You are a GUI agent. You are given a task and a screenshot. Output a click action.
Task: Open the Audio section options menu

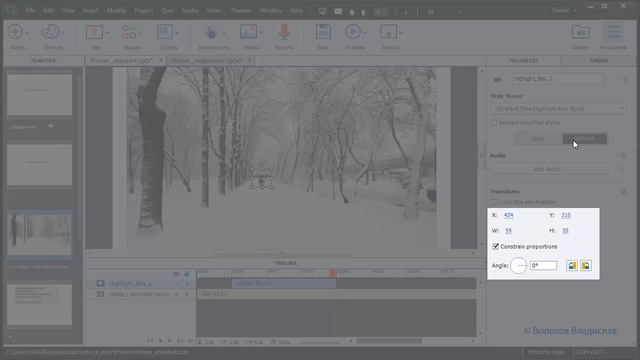point(622,156)
